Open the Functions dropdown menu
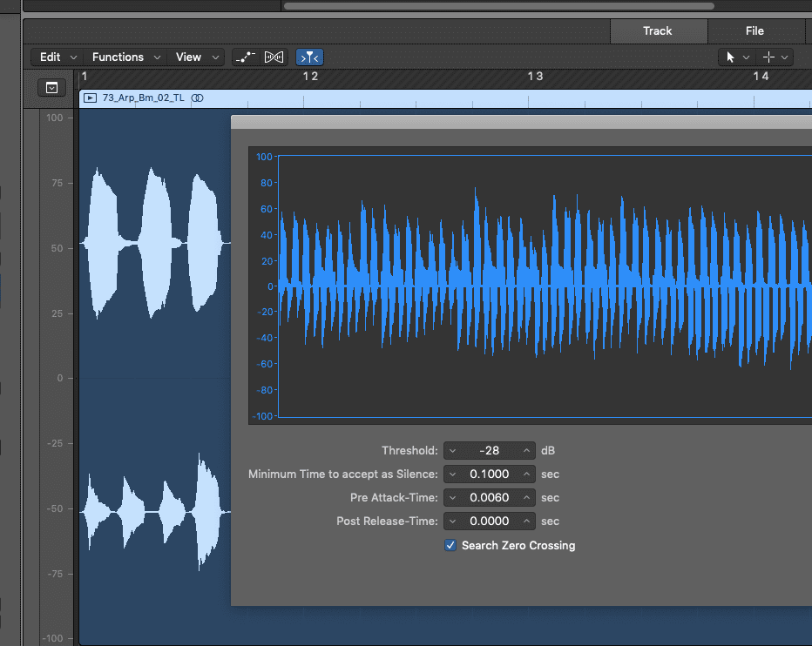Image resolution: width=812 pixels, height=646 pixels. pos(126,57)
